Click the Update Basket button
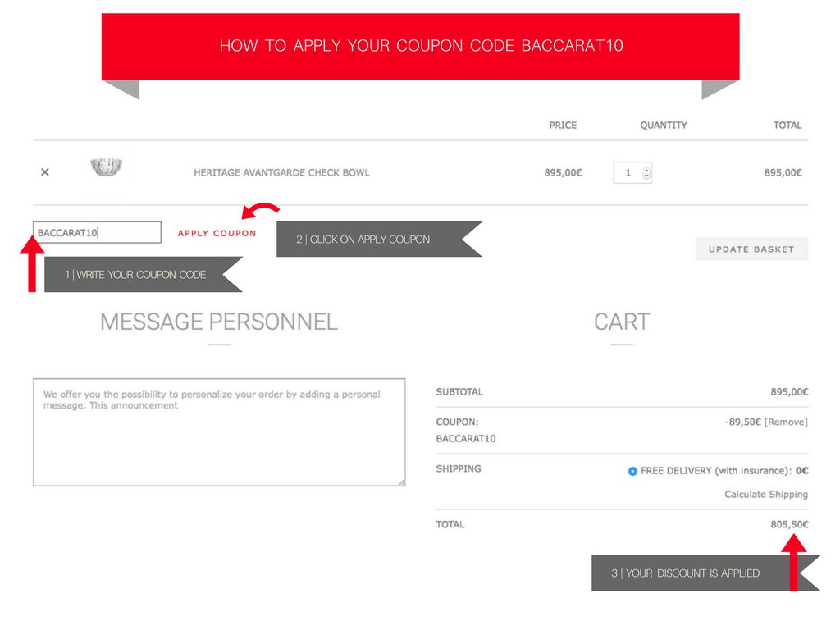The height and width of the screenshot is (630, 840). pyautogui.click(x=751, y=249)
